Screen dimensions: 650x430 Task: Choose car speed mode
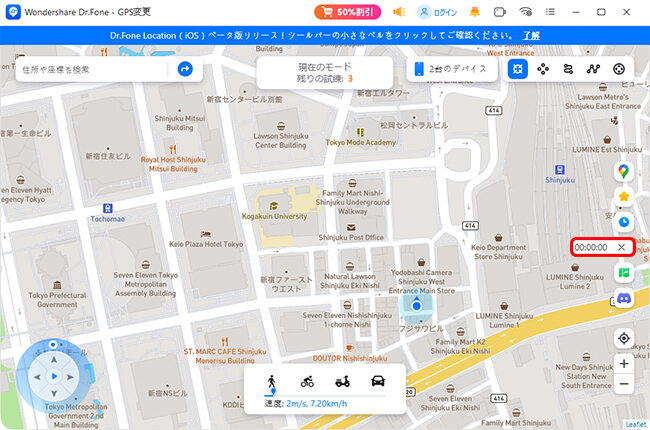379,381
